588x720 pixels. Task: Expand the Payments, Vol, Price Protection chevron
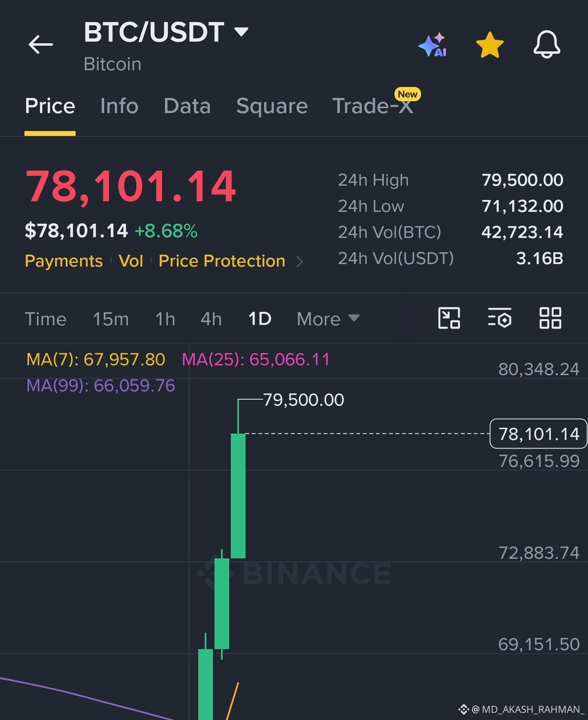click(300, 262)
